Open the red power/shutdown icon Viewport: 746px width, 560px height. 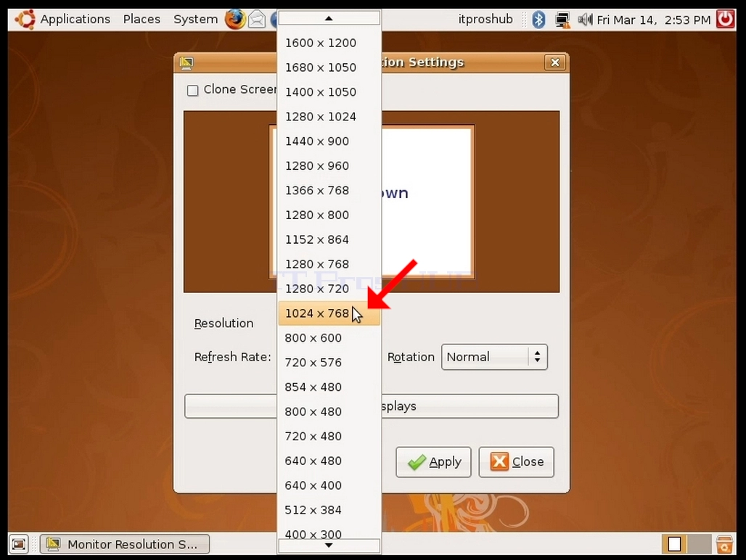click(726, 20)
